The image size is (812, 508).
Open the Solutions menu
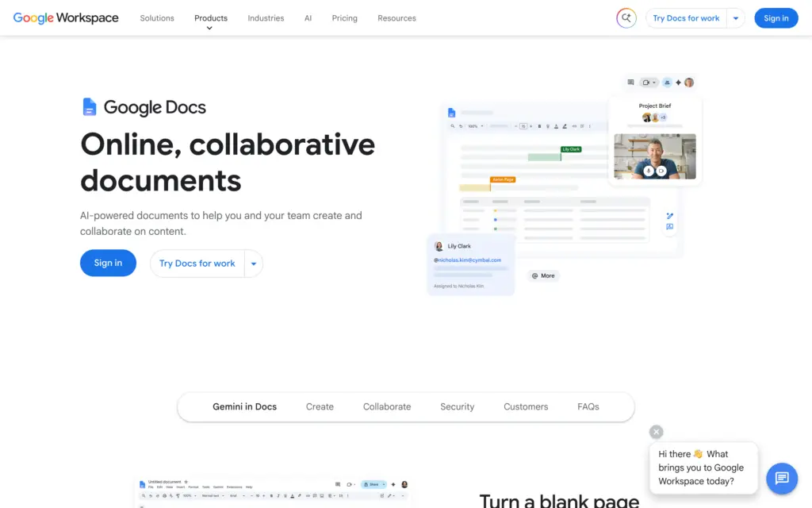click(x=157, y=18)
